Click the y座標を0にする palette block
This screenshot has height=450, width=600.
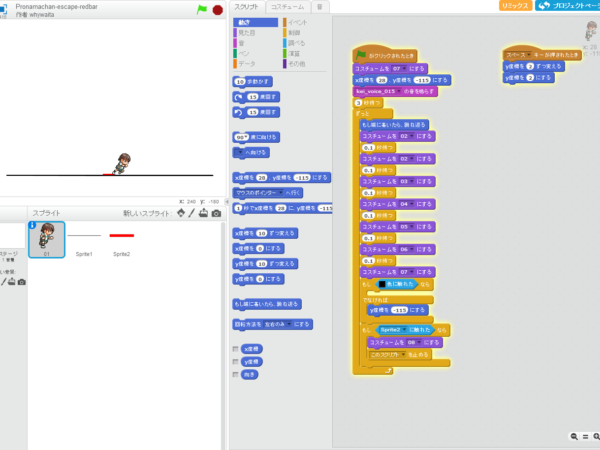tap(258, 279)
